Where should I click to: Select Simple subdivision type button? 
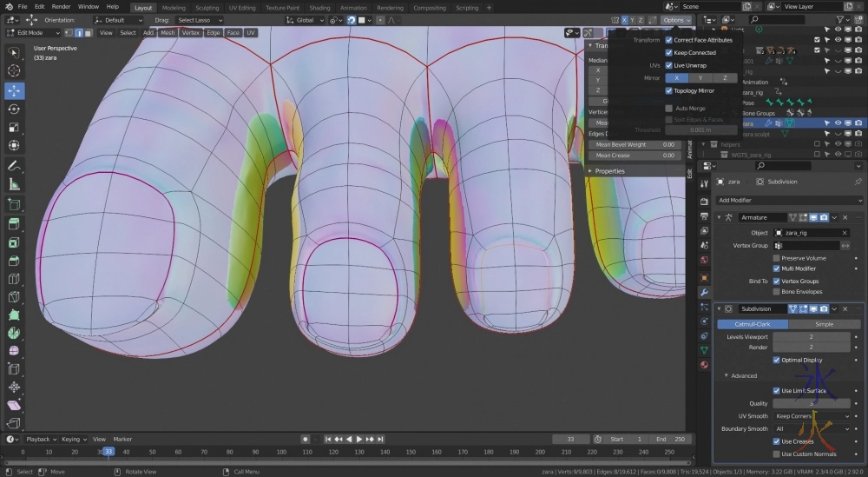point(824,324)
